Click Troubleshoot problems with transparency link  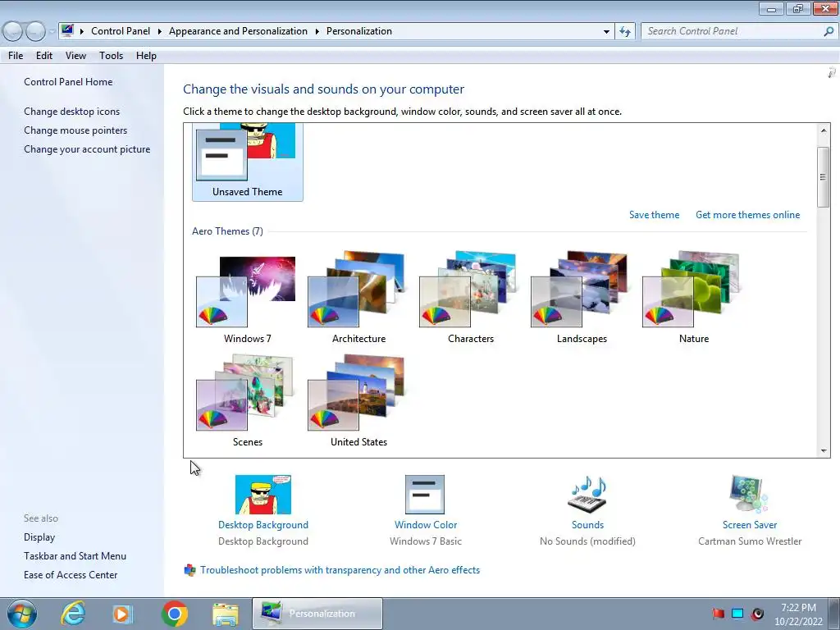click(x=340, y=570)
